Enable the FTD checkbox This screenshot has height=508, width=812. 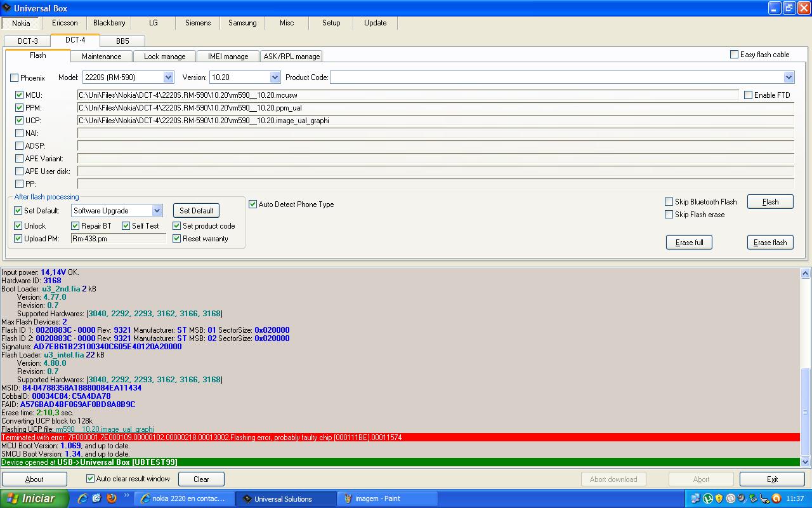[x=749, y=95]
